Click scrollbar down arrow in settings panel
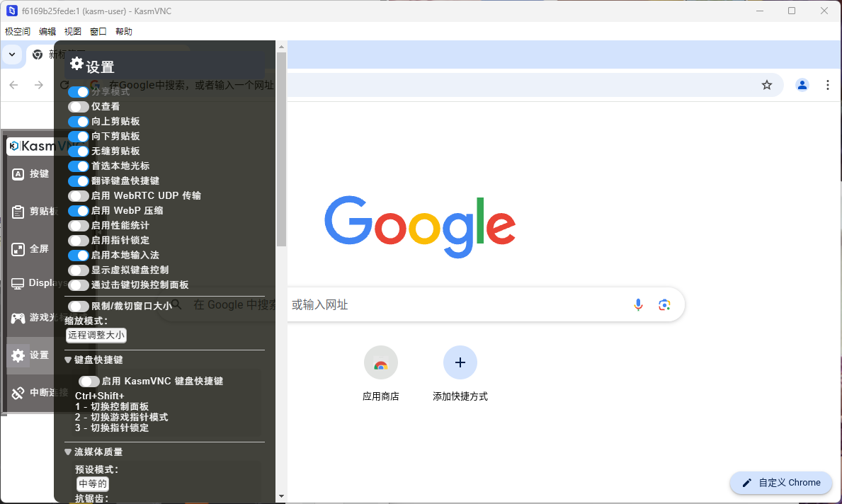 281,496
